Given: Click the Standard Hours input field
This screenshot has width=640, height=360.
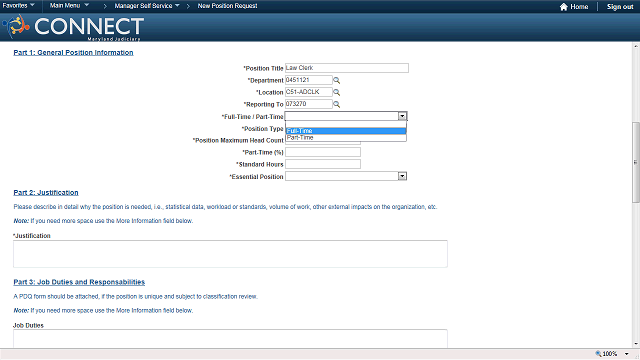Looking at the screenshot, I should pyautogui.click(x=323, y=164).
